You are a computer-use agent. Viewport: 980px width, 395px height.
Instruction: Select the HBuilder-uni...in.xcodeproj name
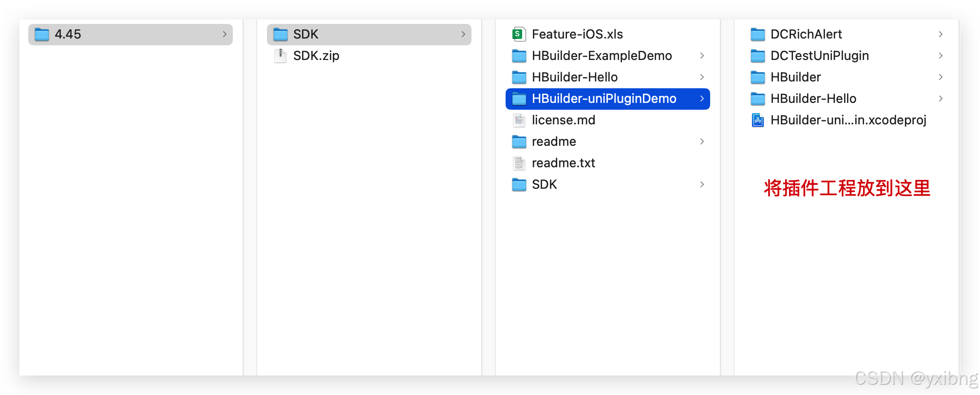[848, 120]
